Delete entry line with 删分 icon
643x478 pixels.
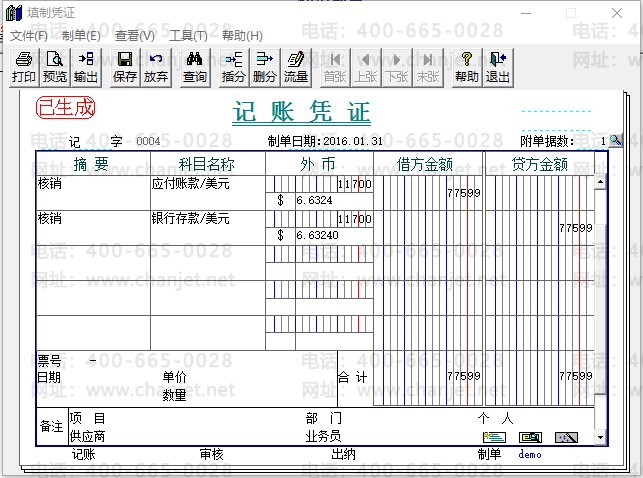click(265, 67)
